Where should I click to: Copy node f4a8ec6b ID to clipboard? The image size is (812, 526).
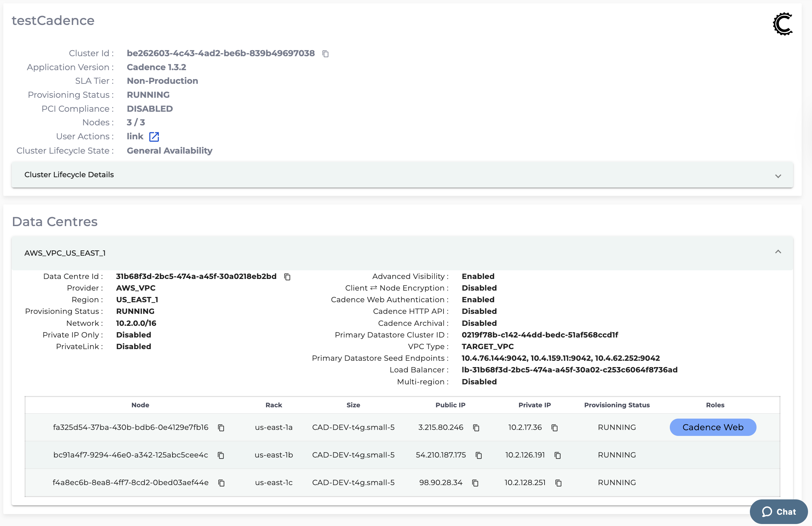coord(221,483)
